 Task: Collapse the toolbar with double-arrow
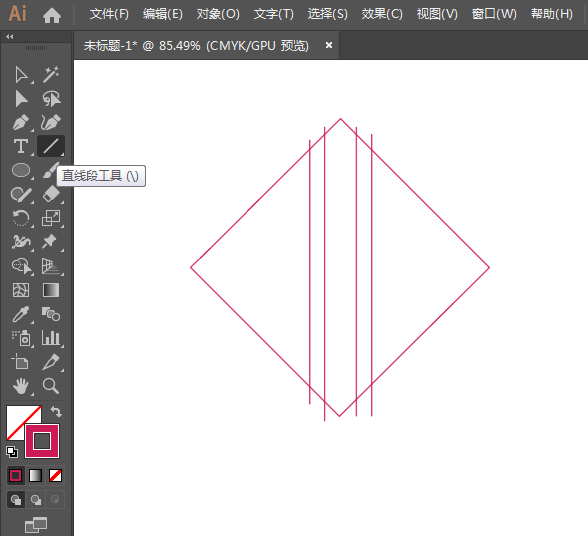coord(10,36)
